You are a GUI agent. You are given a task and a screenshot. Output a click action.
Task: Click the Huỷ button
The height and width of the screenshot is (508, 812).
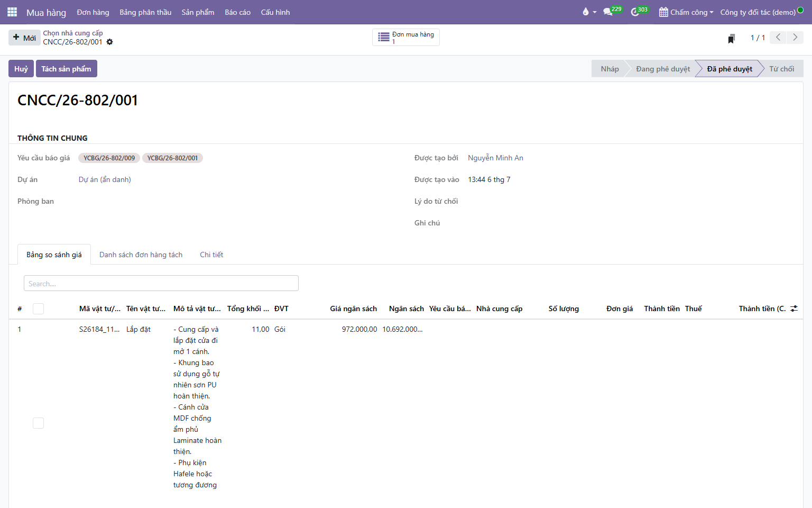(x=21, y=69)
